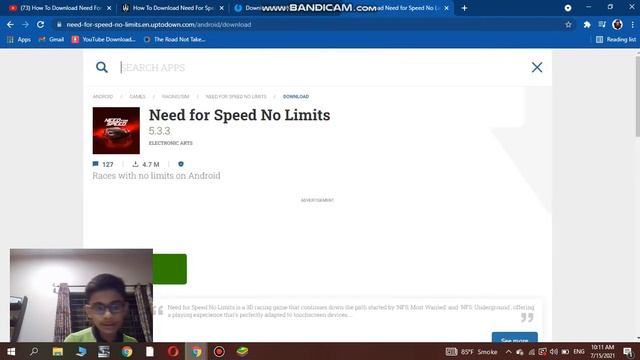Open the Games breadcrumb link

pyautogui.click(x=137, y=97)
